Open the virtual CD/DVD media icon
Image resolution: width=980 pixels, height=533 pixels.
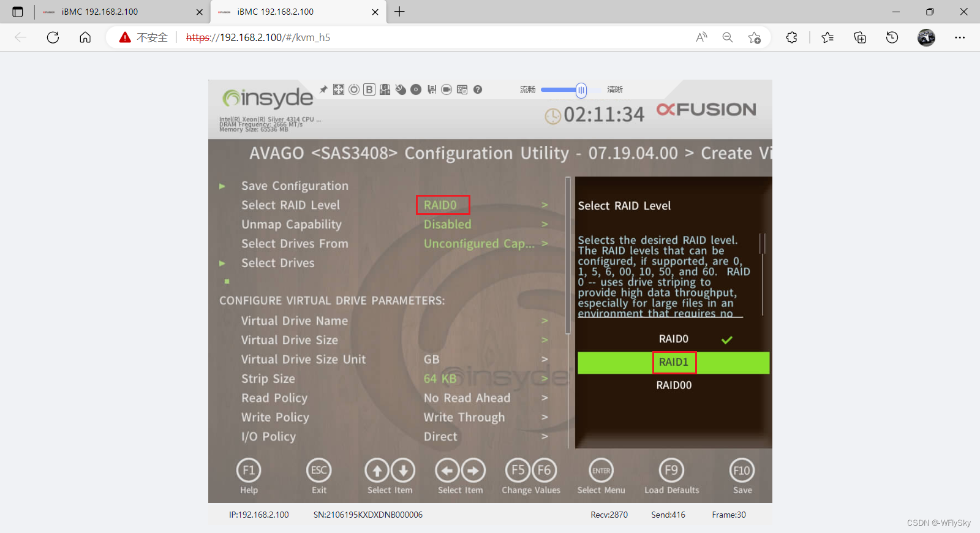(x=416, y=89)
